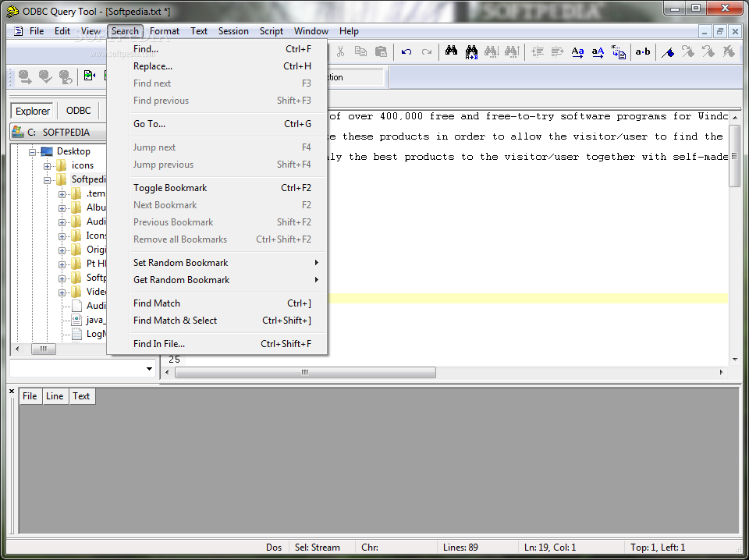Click the decrease indent toolbar icon

pos(557,51)
